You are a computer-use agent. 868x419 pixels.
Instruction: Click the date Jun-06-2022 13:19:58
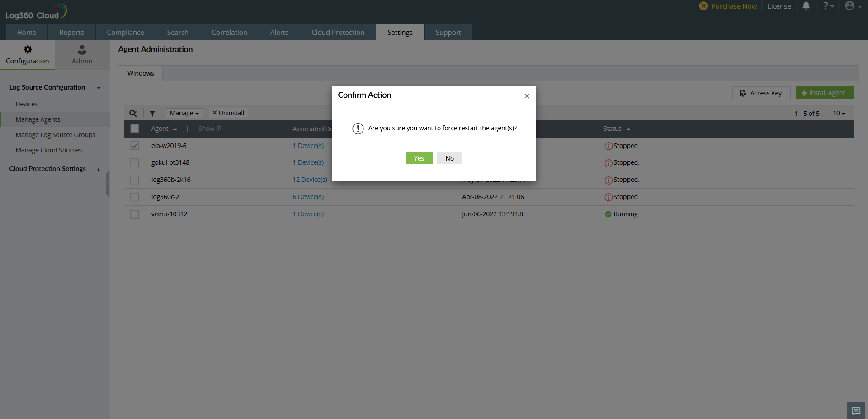coord(492,214)
